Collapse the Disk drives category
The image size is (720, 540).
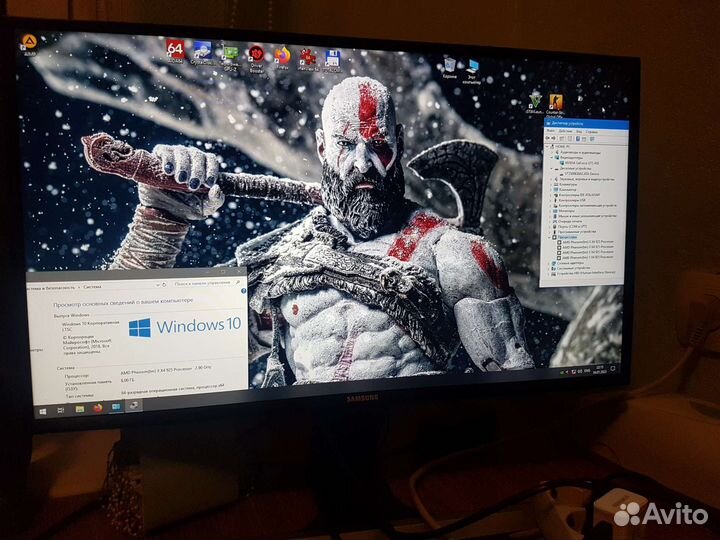(x=551, y=169)
